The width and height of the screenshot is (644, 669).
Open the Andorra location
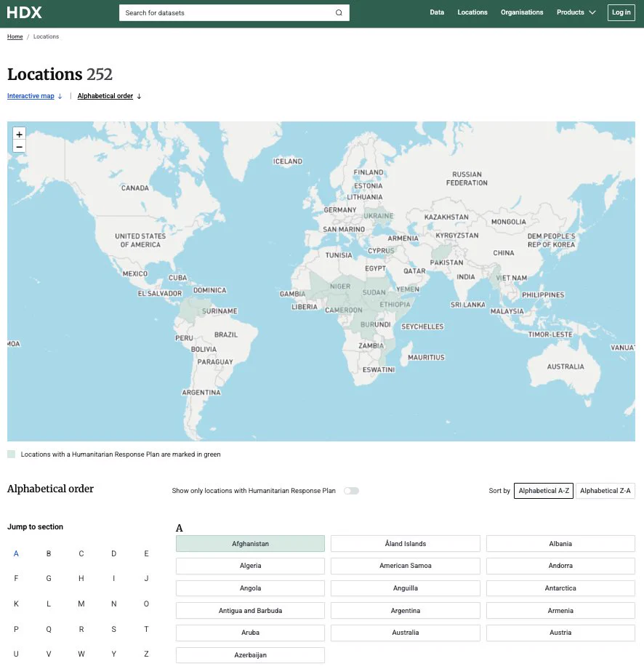coord(560,566)
